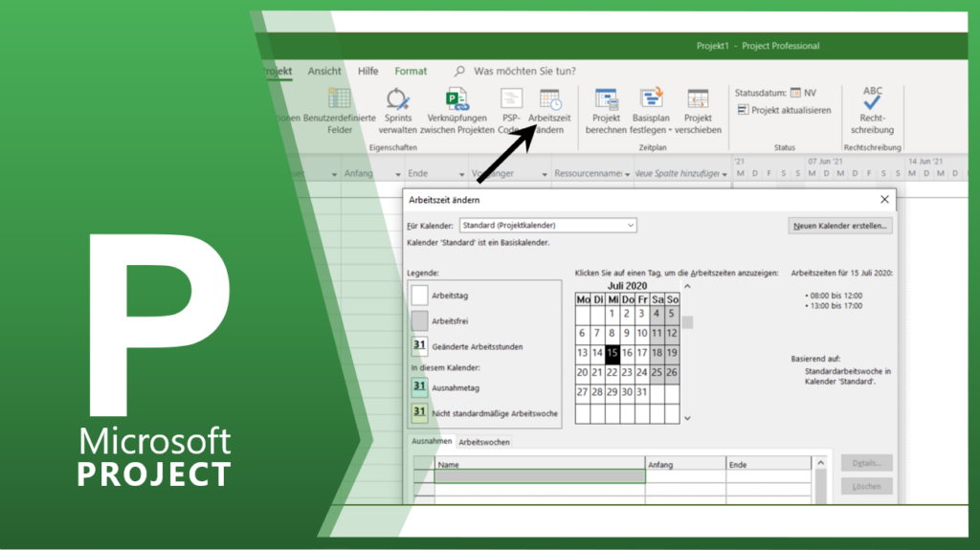This screenshot has height=550, width=980.
Task: Click the Arbeitstag legend swatch
Action: click(x=420, y=295)
